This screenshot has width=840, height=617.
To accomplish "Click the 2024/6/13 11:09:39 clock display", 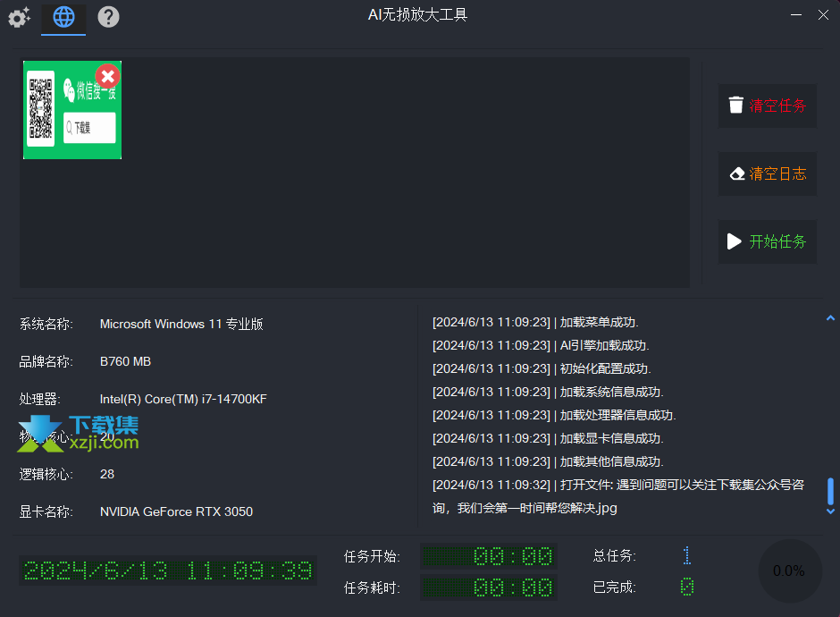I will pos(168,571).
